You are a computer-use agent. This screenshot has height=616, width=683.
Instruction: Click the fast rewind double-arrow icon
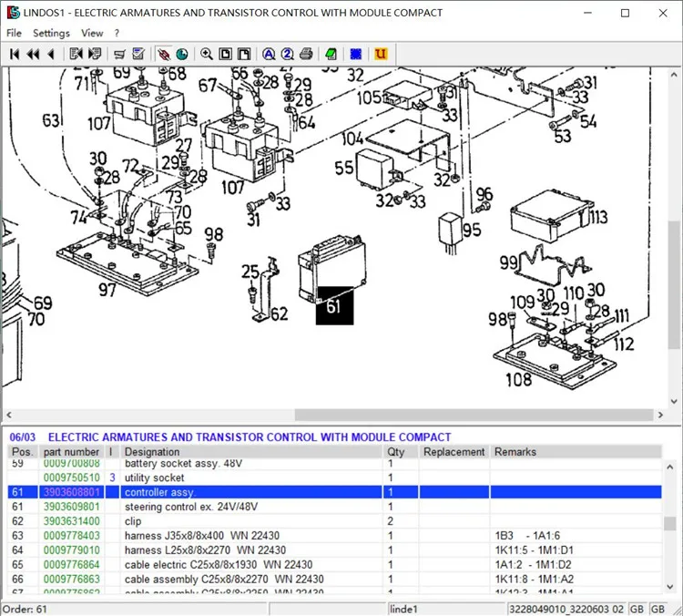point(33,54)
